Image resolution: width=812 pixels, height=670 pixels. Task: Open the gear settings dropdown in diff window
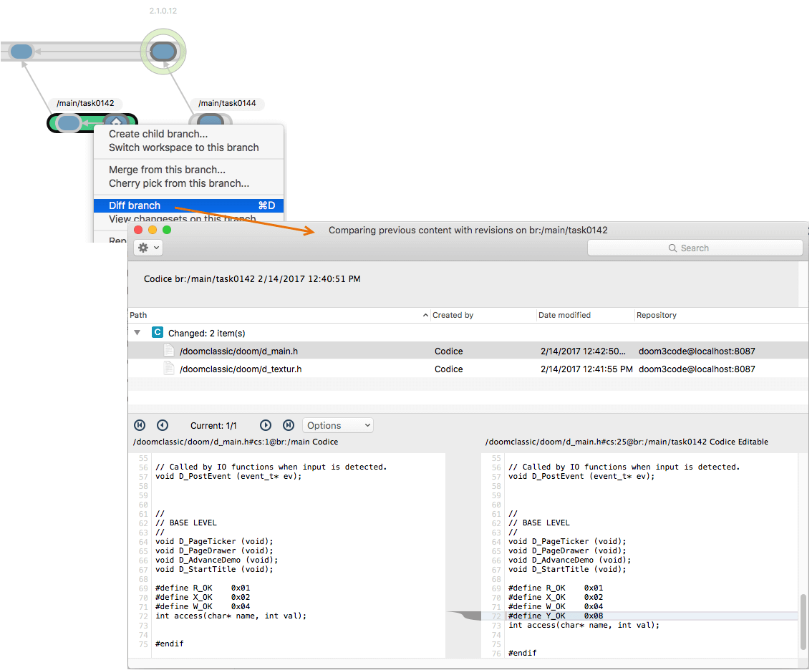click(x=149, y=248)
